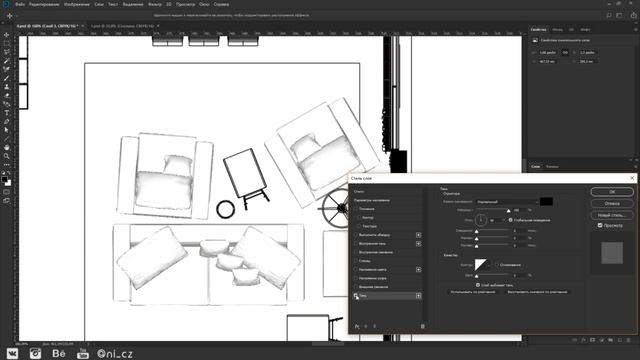Click the Layers panel delete layer trash icon
This screenshot has width=640, height=360.
coord(629,340)
